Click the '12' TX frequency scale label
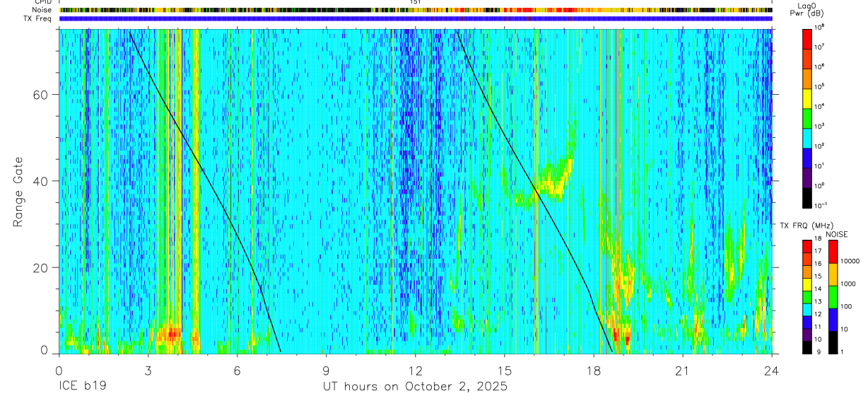This screenshot has height=401, width=868. [819, 314]
